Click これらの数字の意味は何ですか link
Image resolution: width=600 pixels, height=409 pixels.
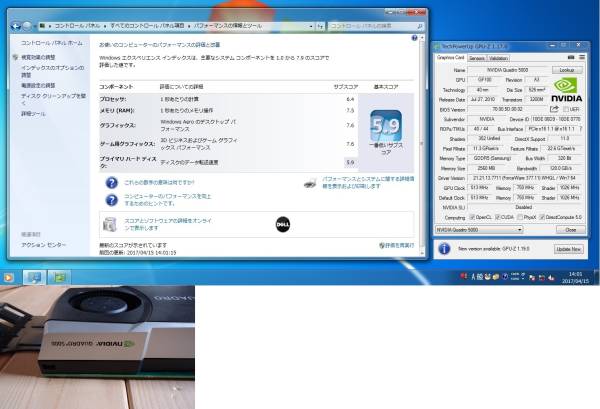click(x=159, y=183)
